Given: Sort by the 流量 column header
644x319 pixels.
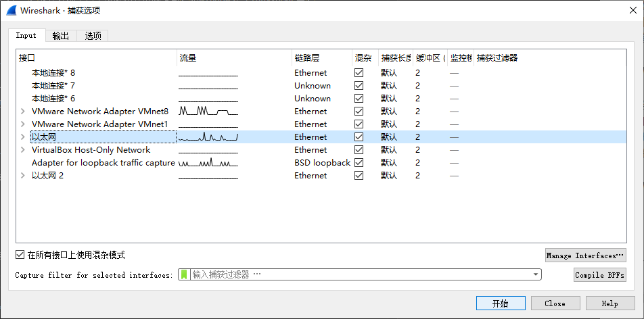Looking at the screenshot, I should (x=234, y=58).
